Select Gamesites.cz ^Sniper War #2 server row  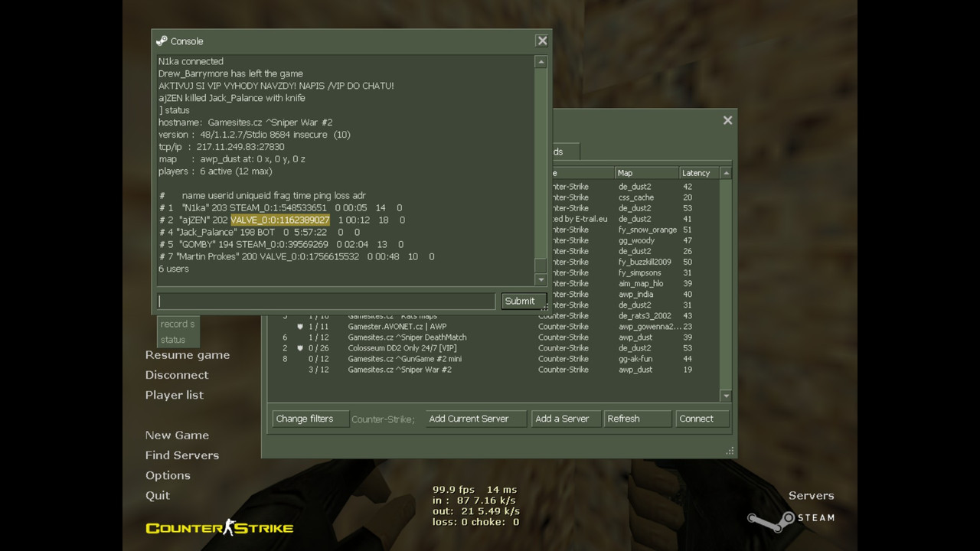point(494,370)
